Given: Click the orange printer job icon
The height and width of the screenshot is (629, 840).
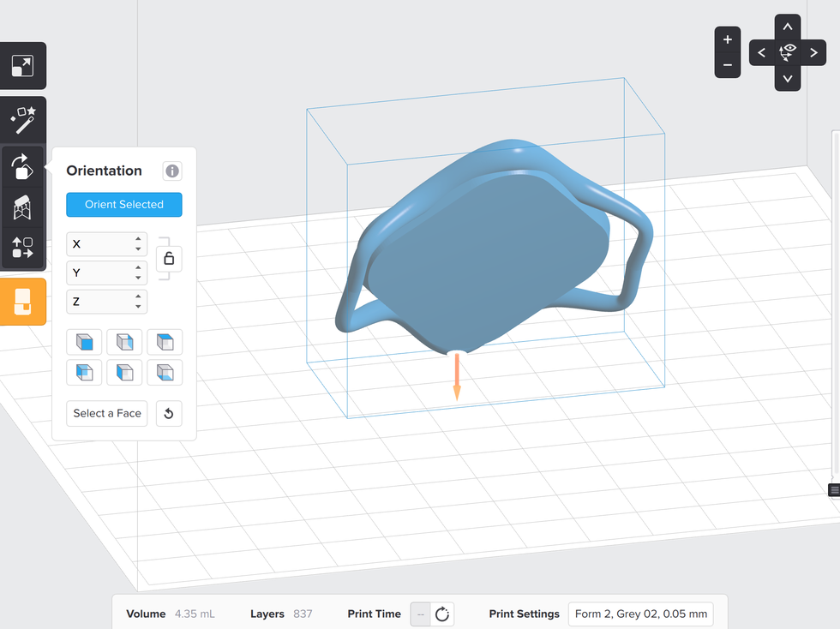Looking at the screenshot, I should point(23,301).
